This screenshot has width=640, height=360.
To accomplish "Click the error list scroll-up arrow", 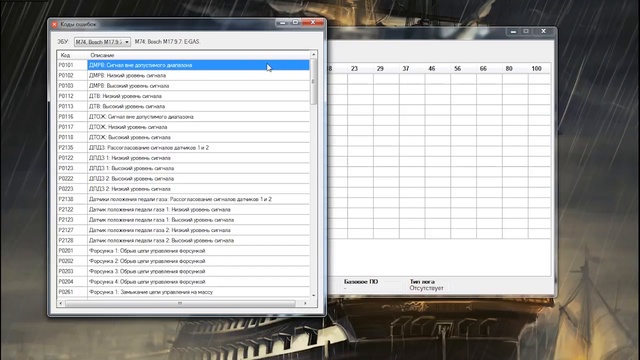I will 313,54.
